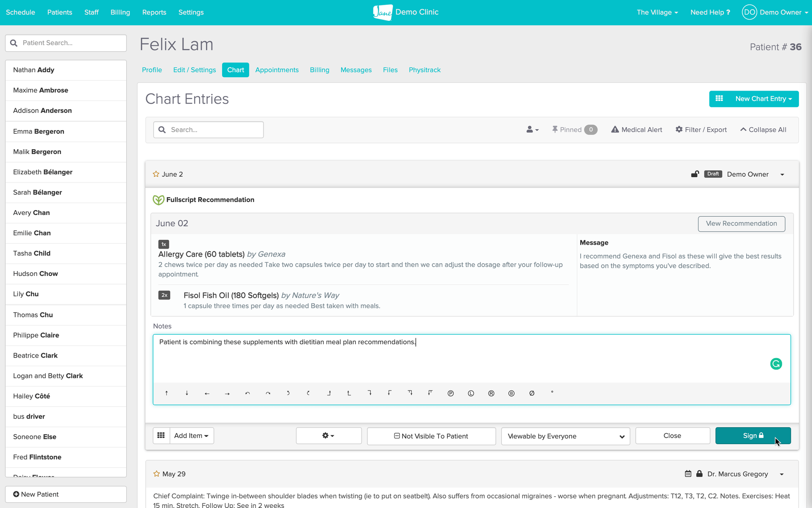812x508 pixels.
Task: Close the chart entry editor
Action: click(x=672, y=436)
